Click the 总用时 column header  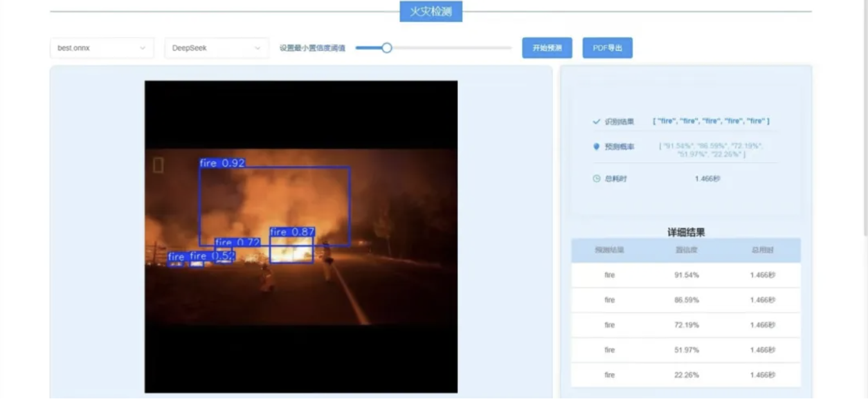tap(763, 250)
